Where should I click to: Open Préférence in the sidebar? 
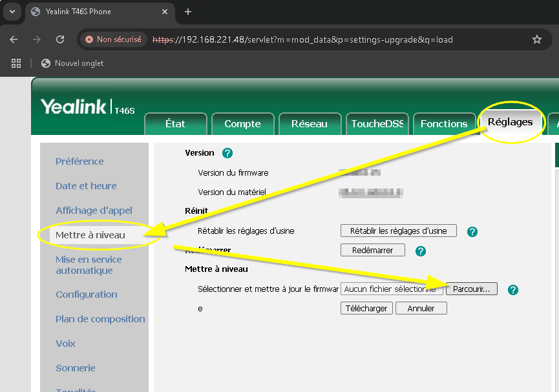click(79, 161)
